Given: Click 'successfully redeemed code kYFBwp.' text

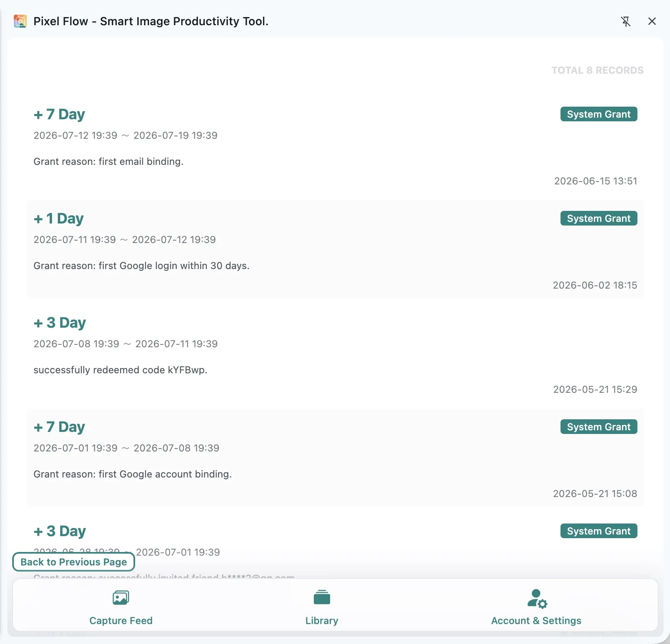Looking at the screenshot, I should 120,370.
